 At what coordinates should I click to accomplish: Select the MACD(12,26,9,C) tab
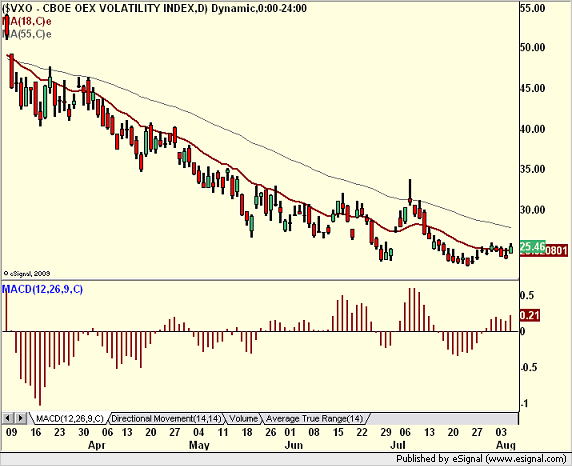[69, 419]
